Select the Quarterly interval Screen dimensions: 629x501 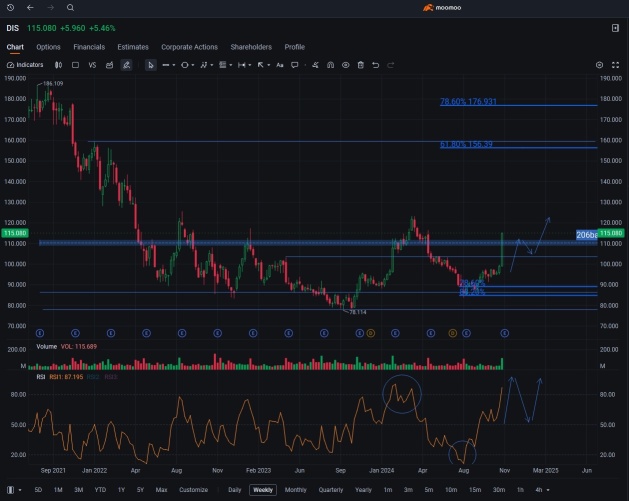(331, 490)
